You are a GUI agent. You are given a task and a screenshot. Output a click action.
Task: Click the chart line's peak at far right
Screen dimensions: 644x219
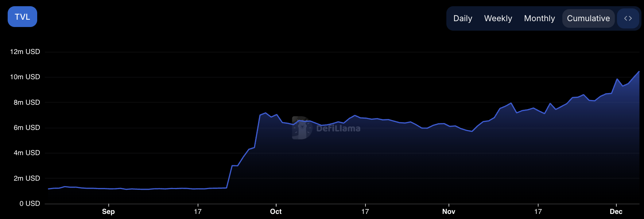point(639,72)
